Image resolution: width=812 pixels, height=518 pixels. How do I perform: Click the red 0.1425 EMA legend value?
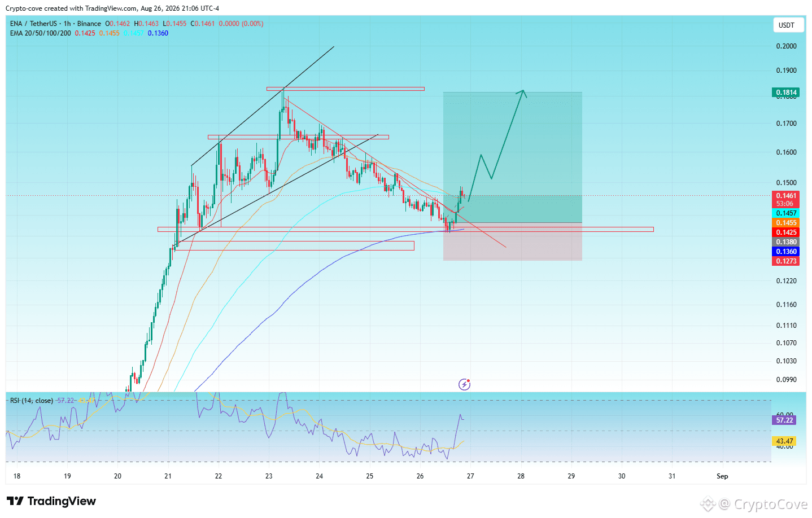(85, 33)
